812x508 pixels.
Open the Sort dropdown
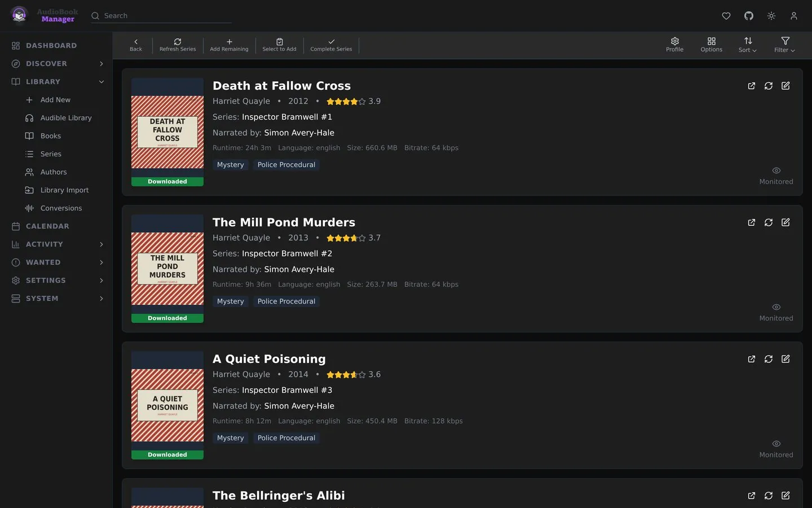pos(748,45)
